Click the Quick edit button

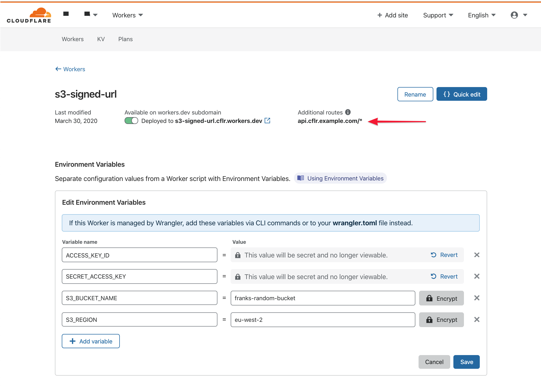coord(462,94)
